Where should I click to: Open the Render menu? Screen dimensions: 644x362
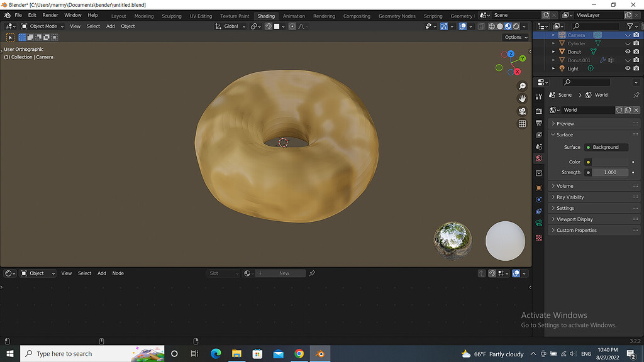click(x=50, y=15)
